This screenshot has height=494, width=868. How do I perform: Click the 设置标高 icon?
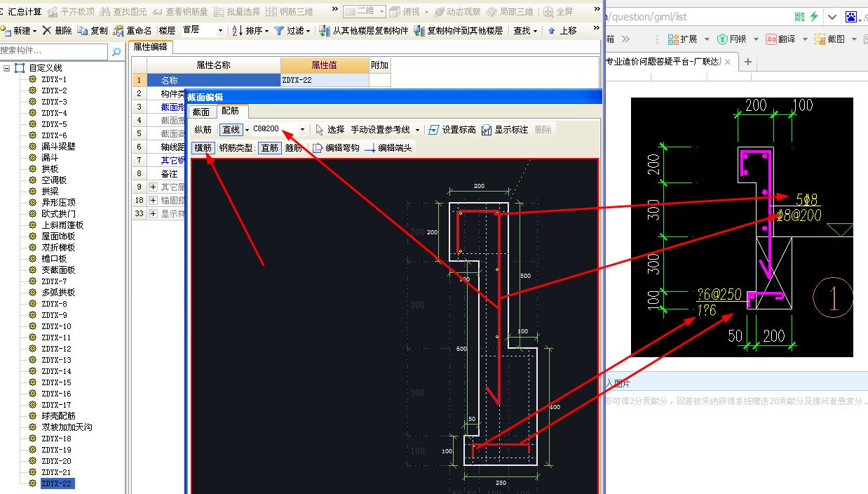pyautogui.click(x=433, y=130)
